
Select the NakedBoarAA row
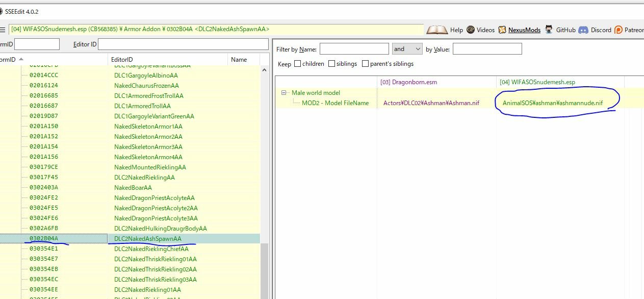click(130, 188)
